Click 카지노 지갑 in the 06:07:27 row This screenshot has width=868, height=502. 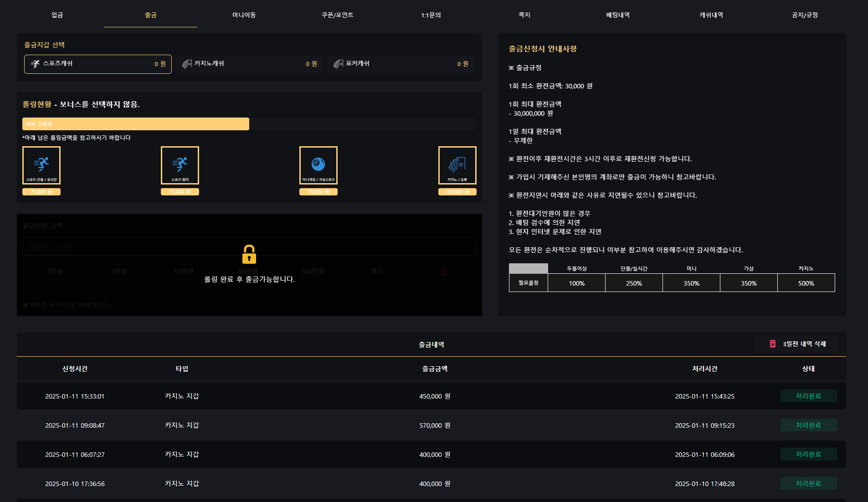(182, 454)
